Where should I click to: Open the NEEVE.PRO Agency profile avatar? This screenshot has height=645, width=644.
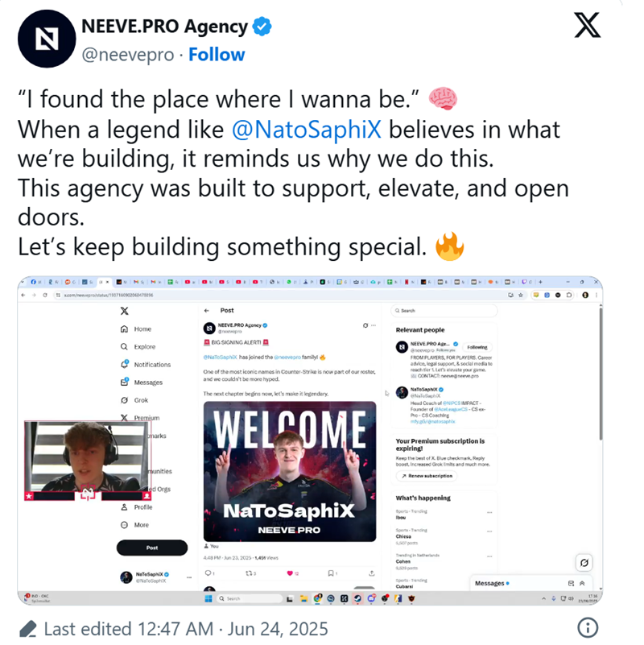point(47,39)
